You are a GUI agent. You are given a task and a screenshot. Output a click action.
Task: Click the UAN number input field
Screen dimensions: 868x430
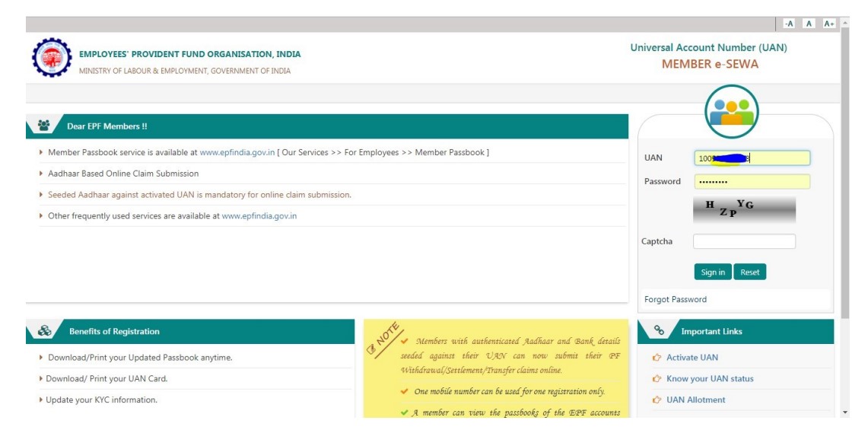tap(752, 158)
